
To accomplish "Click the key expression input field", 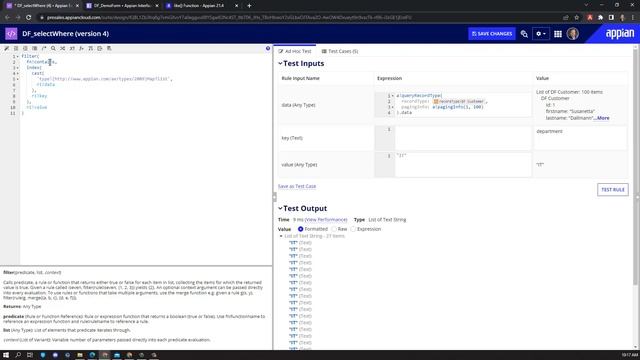I will coord(453,138).
